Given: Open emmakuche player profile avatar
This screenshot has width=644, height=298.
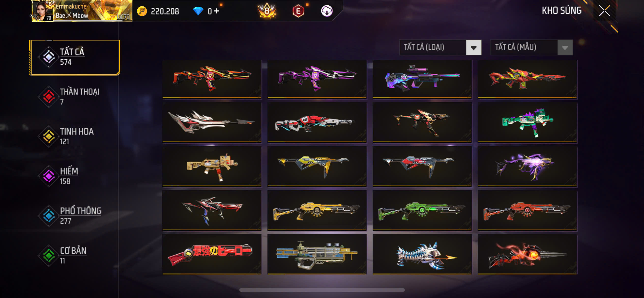Looking at the screenshot, I should click(42, 11).
